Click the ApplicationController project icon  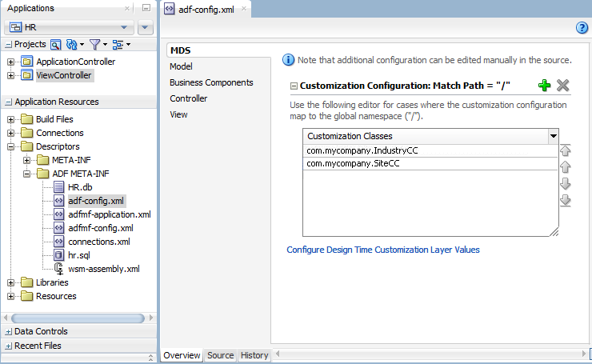(27, 61)
